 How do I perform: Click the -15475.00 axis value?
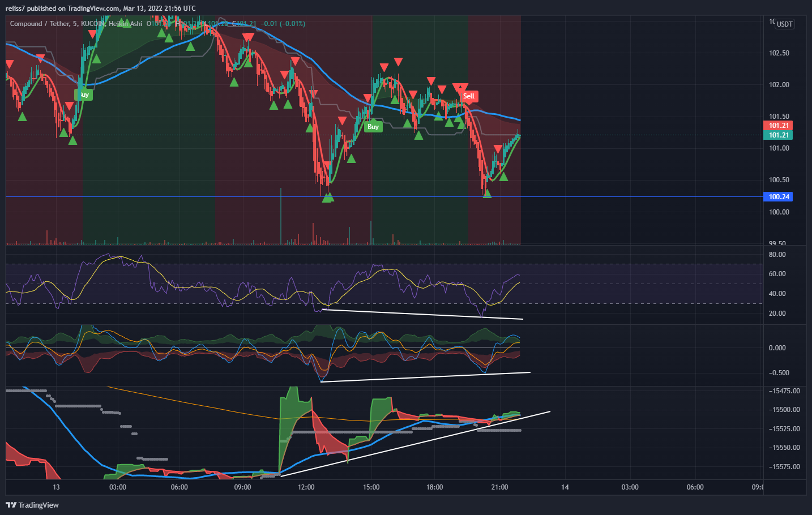pos(784,391)
